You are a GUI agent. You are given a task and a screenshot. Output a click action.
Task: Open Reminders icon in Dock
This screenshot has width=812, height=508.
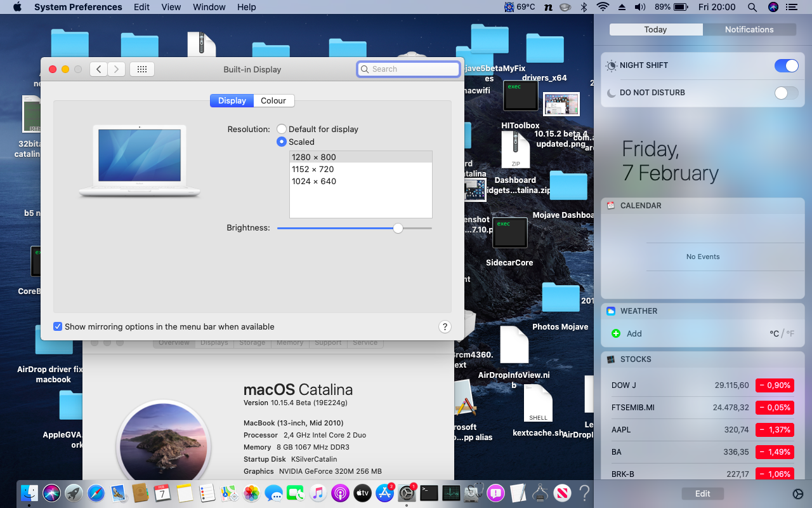(x=207, y=492)
